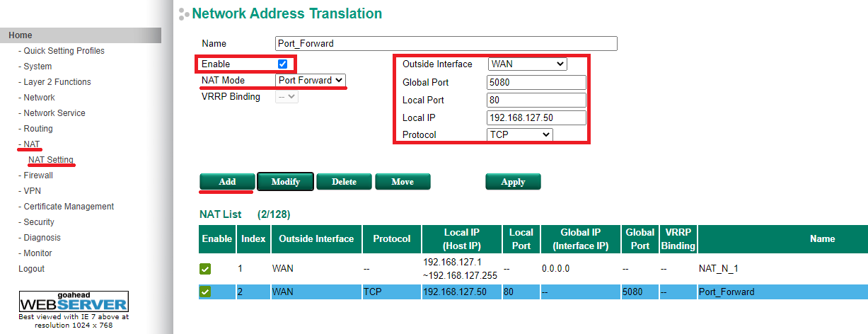Viewport: 868px width, 334px height.
Task: Open NAT menu in sidebar
Action: pyautogui.click(x=31, y=144)
